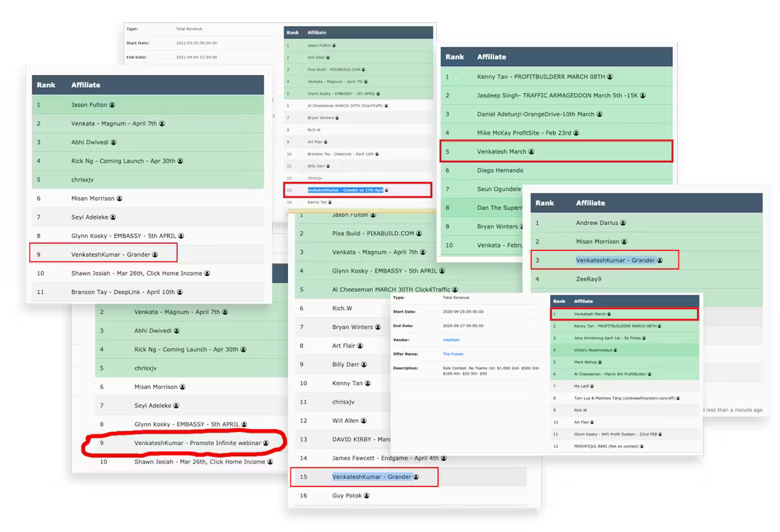Open profile icon beside James Fawcett - Endgame
Image resolution: width=780 pixels, height=532 pixels.
coord(444,458)
